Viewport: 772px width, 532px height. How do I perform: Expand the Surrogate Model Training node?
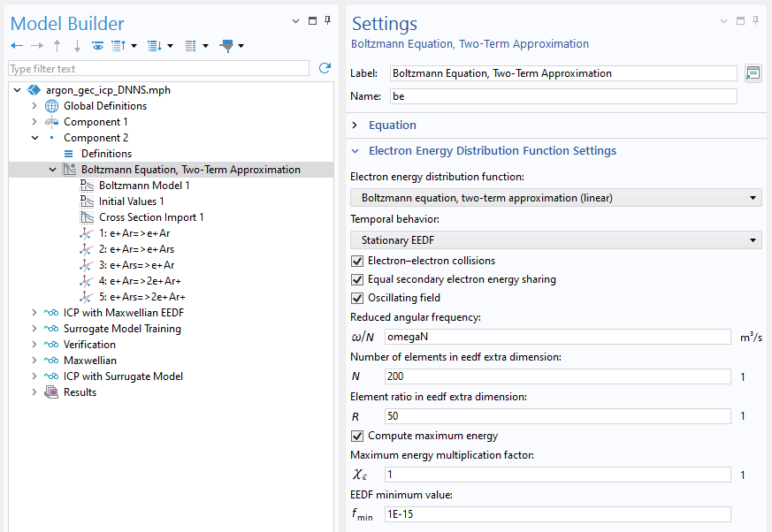pyautogui.click(x=34, y=329)
